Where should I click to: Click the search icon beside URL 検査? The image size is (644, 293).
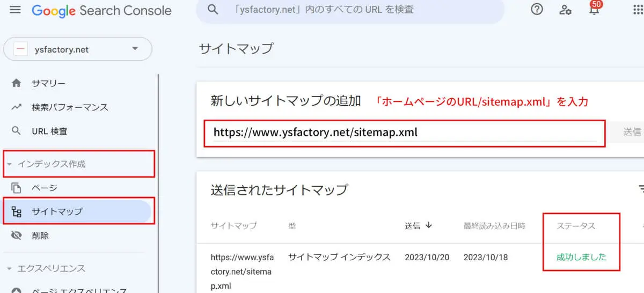click(x=16, y=131)
